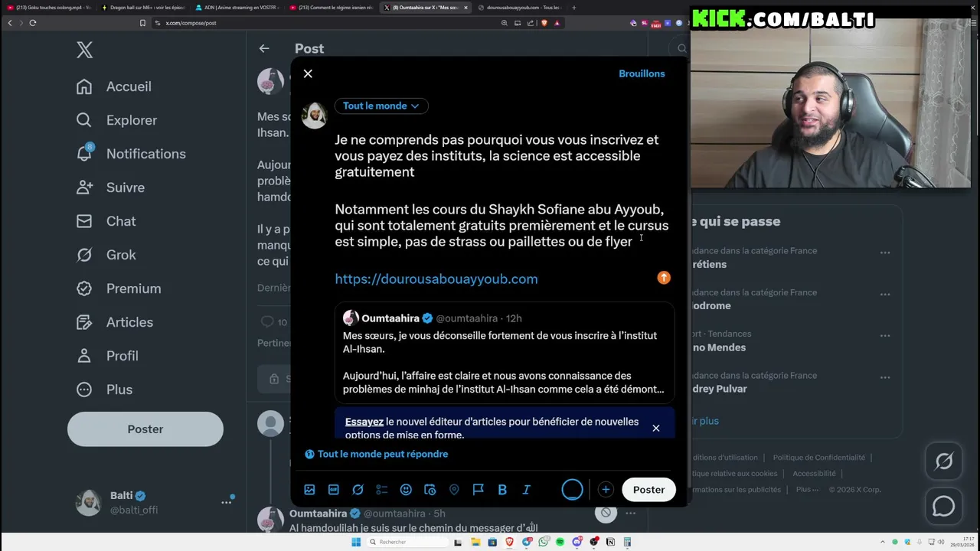Open the quoted Oumtaahira post card
Image resolution: width=980 pixels, height=551 pixels.
pyautogui.click(x=505, y=353)
